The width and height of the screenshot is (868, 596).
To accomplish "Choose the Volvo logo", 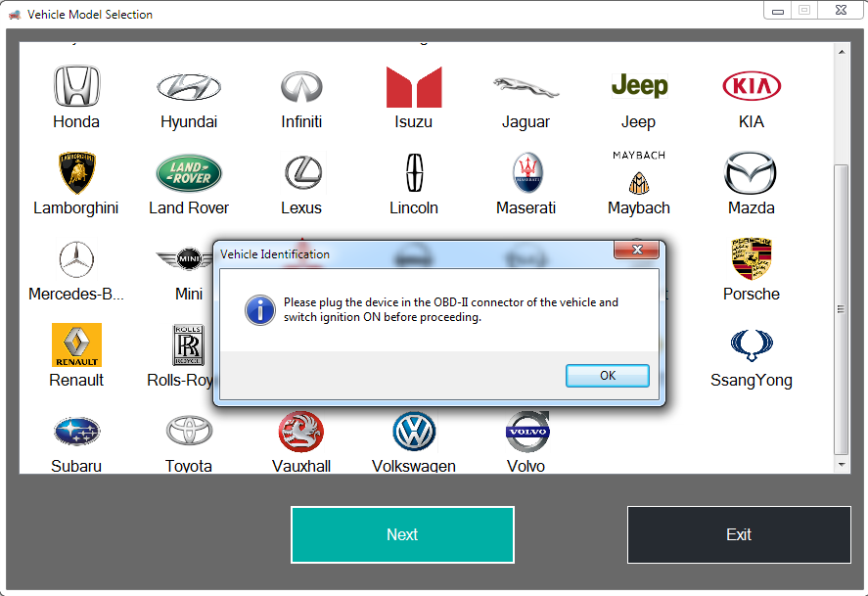I will 527,431.
